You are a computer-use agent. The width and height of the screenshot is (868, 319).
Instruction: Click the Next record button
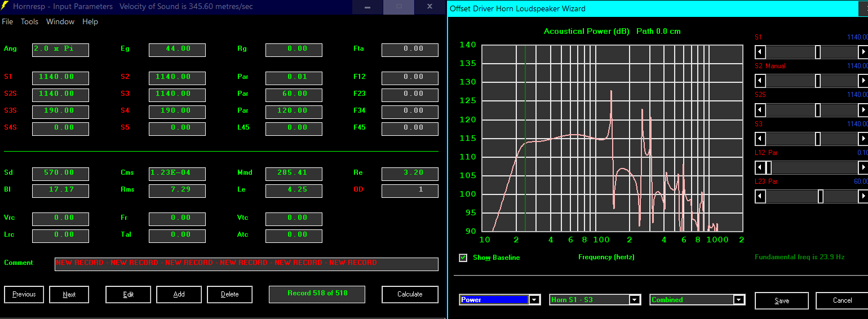pyautogui.click(x=69, y=294)
